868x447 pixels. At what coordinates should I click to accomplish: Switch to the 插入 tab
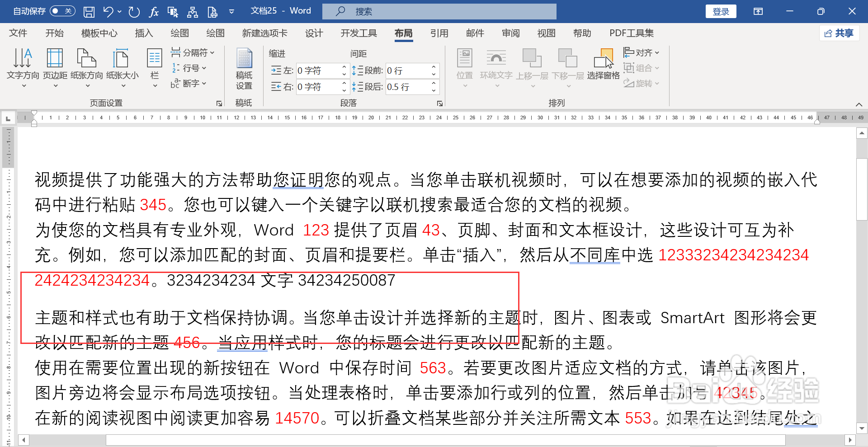[144, 33]
